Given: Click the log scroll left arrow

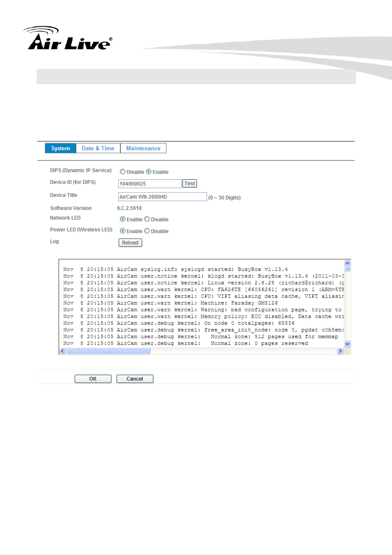Looking at the screenshot, I should [62, 351].
